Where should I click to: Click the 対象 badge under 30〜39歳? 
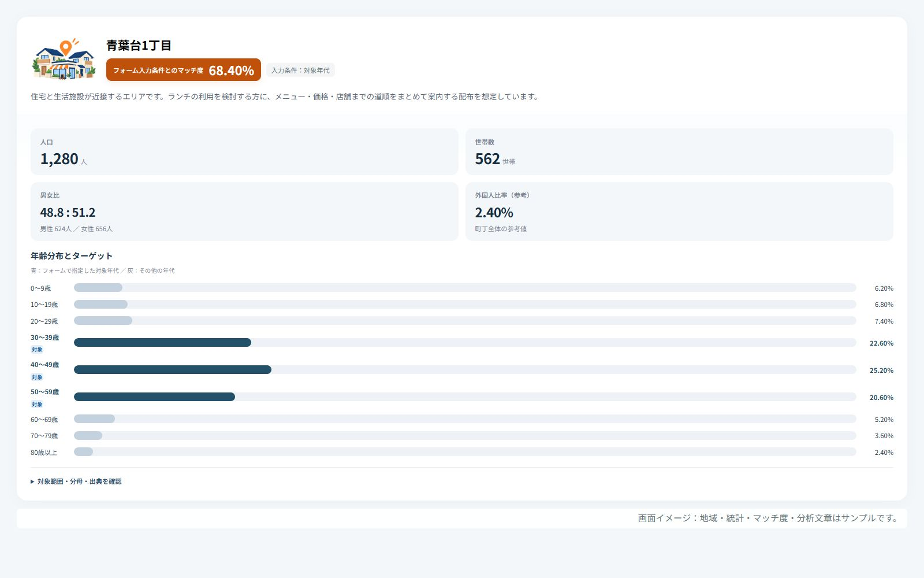[x=37, y=350]
